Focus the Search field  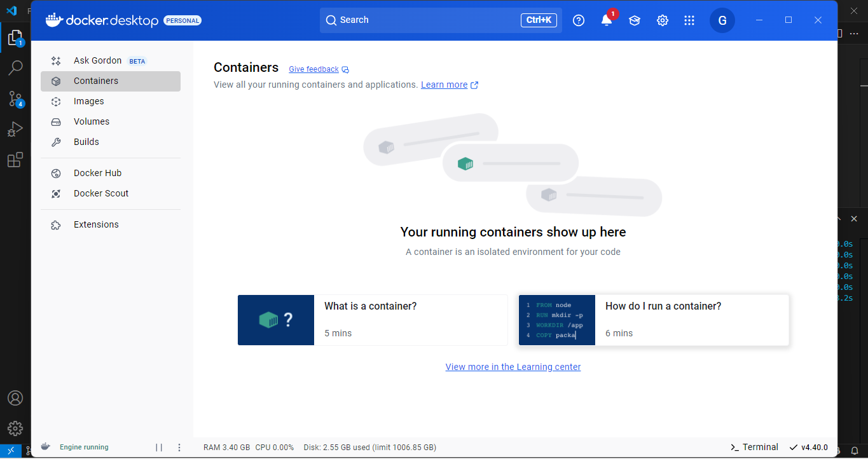click(x=441, y=20)
